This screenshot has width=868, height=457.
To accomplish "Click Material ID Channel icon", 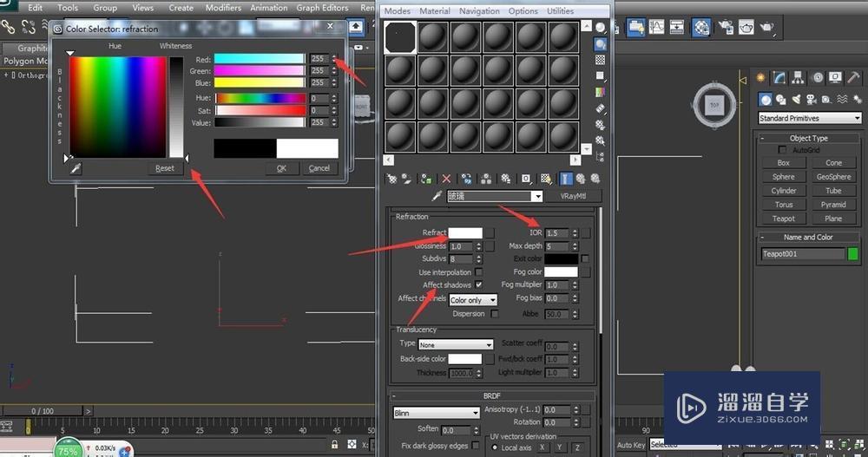I will pos(526,179).
